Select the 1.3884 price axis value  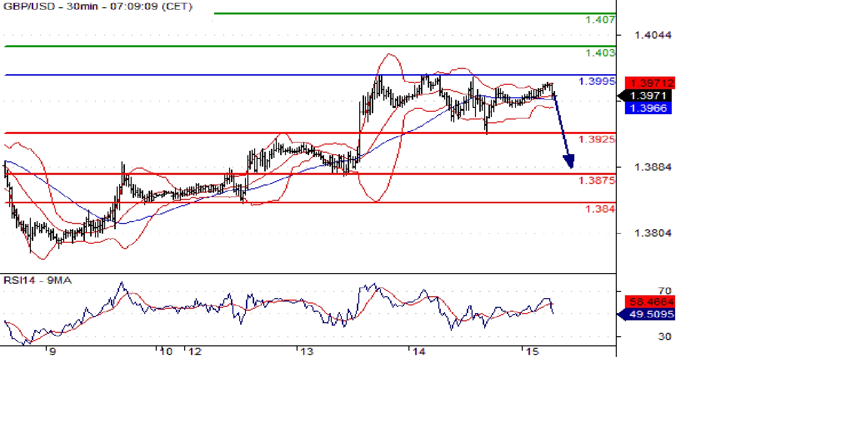point(653,167)
